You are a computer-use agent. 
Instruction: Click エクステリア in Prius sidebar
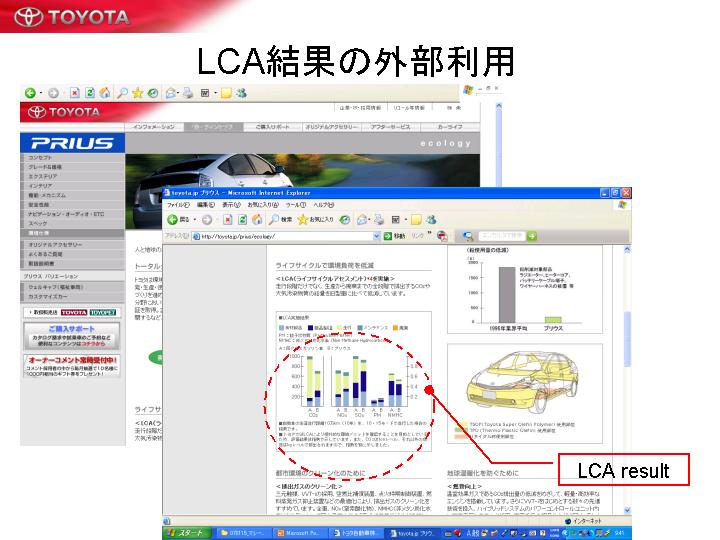[73, 176]
